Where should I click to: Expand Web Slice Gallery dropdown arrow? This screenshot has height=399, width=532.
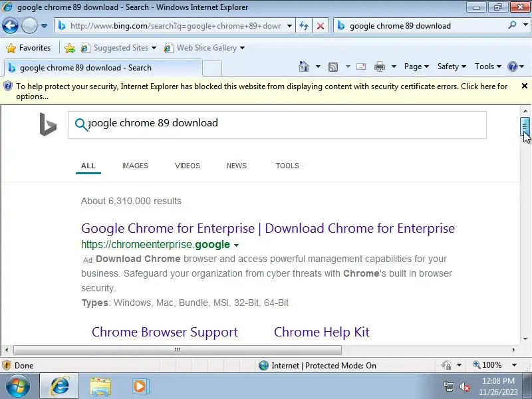pyautogui.click(x=242, y=48)
